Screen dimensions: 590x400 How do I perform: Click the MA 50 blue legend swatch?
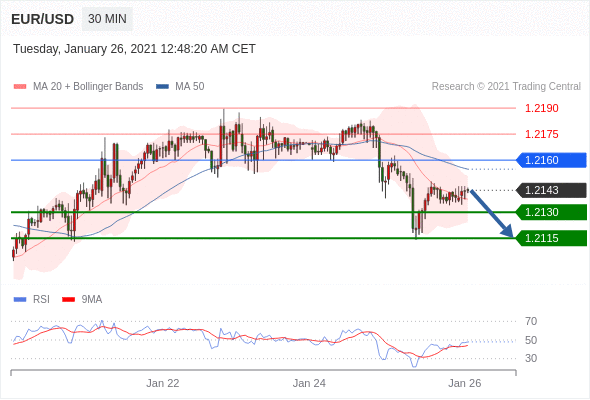pos(162,87)
